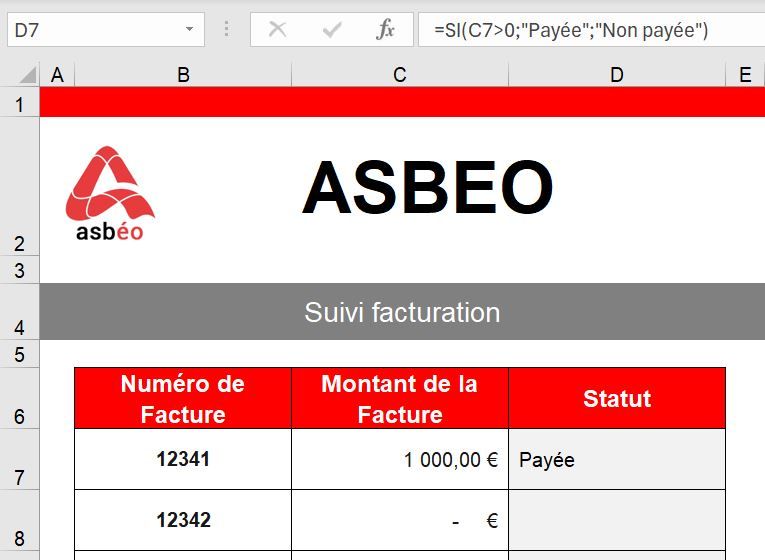Click the Statut header cell
This screenshot has width=765, height=560.
coord(617,398)
